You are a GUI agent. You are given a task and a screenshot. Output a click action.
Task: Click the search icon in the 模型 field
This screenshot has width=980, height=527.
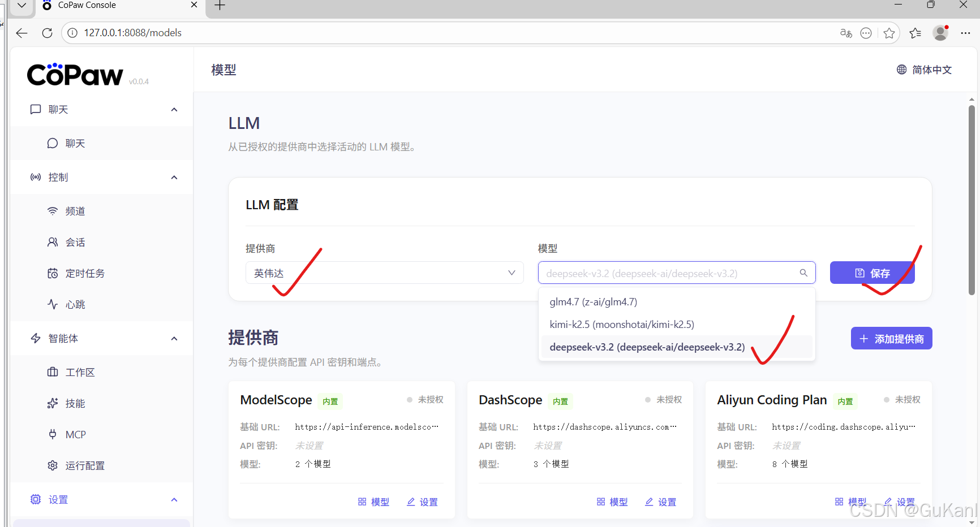(x=803, y=273)
